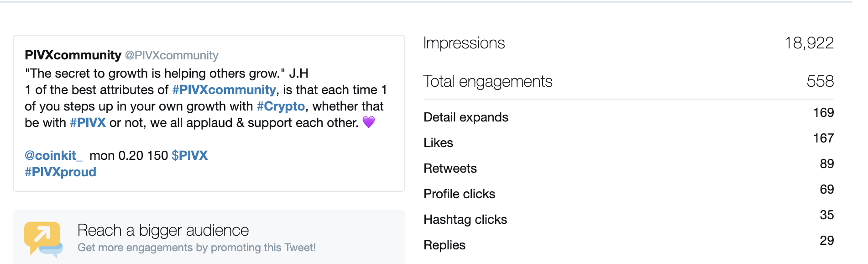Click the Reach a bigger audience heading
Screen dimensions: 868x264
163,230
